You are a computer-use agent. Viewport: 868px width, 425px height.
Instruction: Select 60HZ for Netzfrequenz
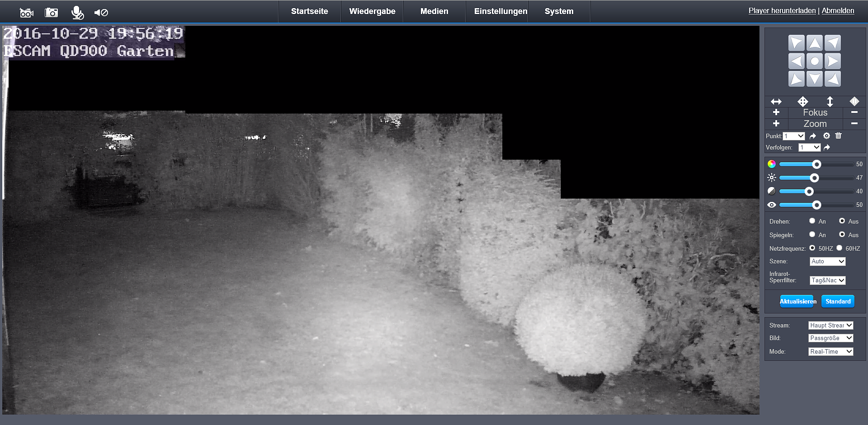pyautogui.click(x=840, y=248)
